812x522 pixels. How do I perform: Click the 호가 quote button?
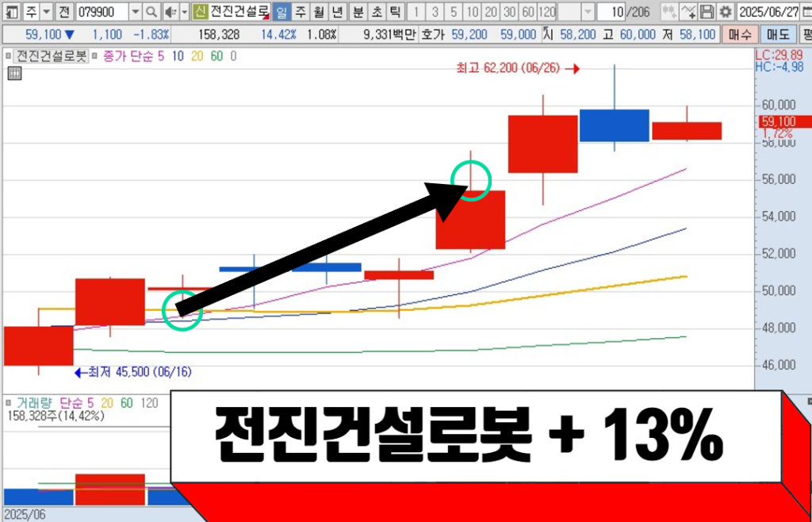(434, 35)
